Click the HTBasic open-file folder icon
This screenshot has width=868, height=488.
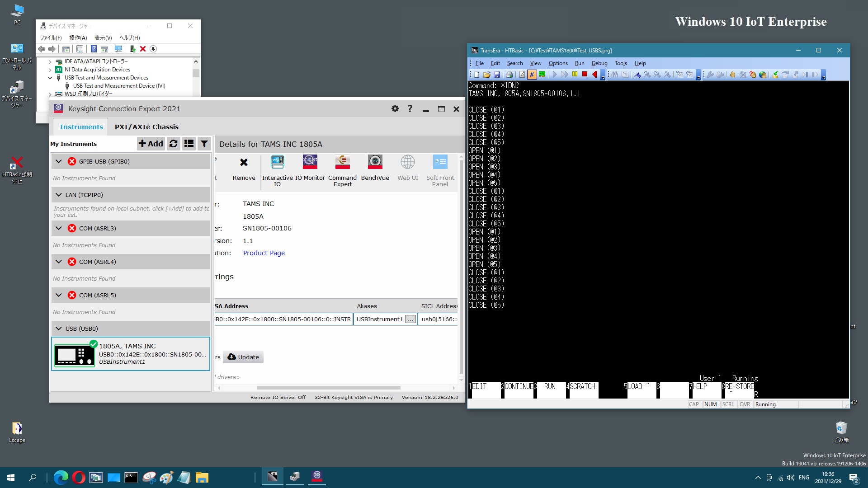pyautogui.click(x=486, y=75)
